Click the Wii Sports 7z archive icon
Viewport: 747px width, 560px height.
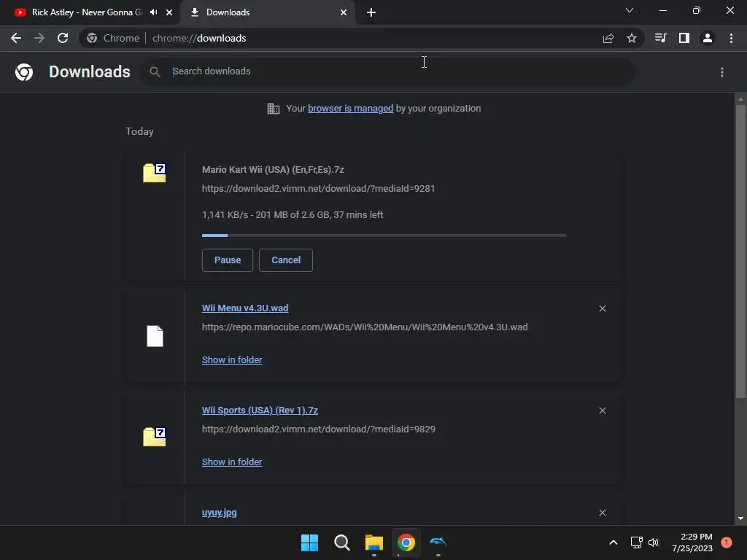coord(155,437)
